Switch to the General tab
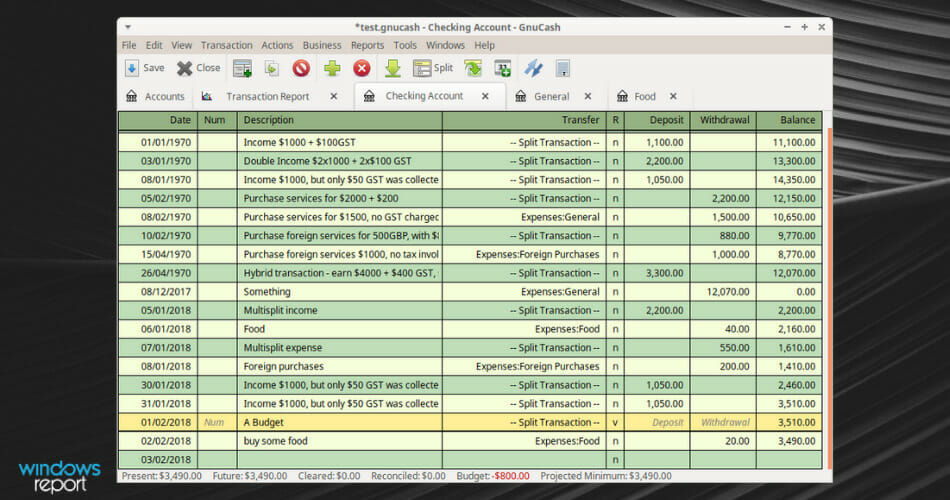The image size is (950, 500). (x=551, y=96)
